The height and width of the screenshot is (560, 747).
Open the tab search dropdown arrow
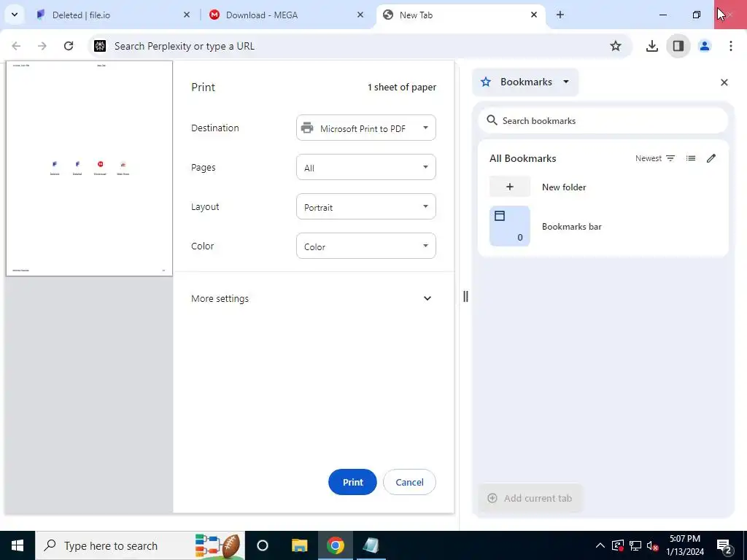point(15,15)
